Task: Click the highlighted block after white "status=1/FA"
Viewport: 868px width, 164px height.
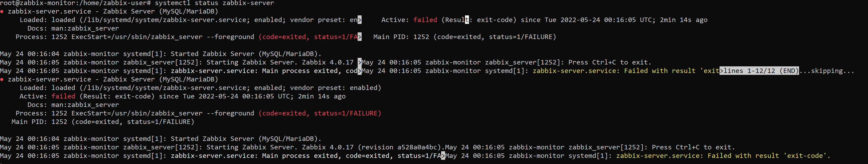Action: tap(443, 156)
